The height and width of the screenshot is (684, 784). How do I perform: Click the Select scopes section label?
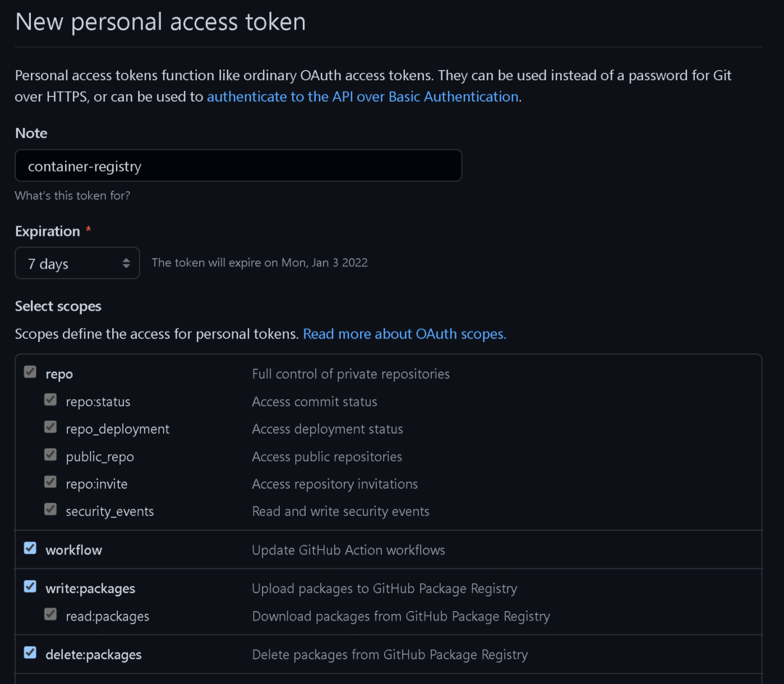(58, 306)
